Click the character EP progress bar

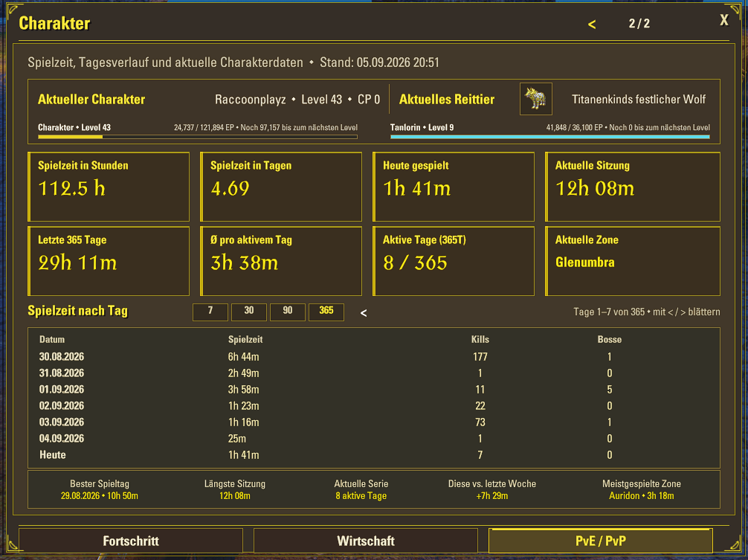coord(198,137)
